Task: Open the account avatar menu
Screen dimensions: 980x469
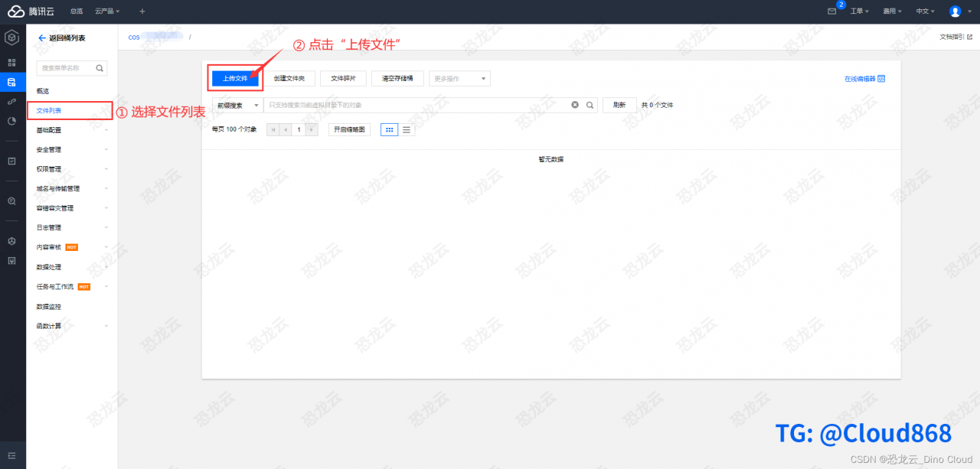Action: tap(953, 11)
